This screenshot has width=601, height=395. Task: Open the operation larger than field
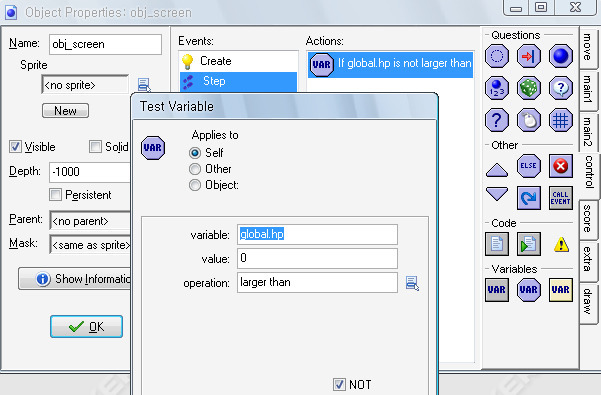coord(317,282)
